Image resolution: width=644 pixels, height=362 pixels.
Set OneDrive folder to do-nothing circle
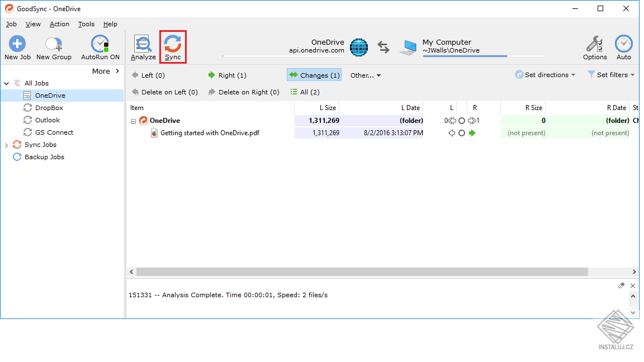tap(462, 121)
